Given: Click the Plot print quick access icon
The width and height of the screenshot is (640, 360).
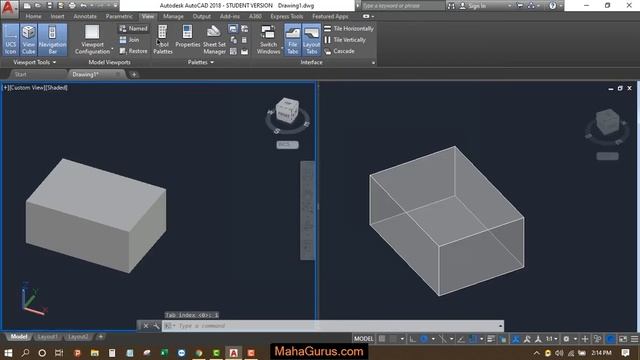Looking at the screenshot, I should [x=72, y=6].
